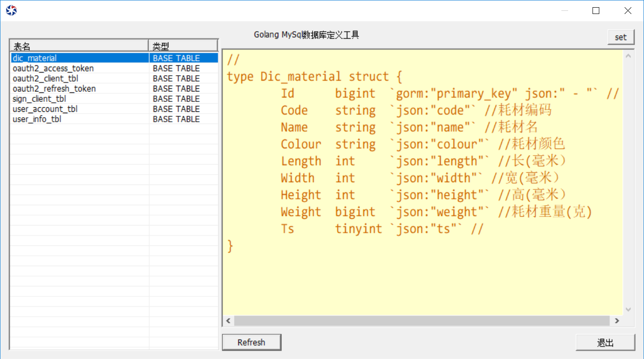Click left arrow on horizontal scrollbar
This screenshot has height=359, width=644.
coord(229,321)
